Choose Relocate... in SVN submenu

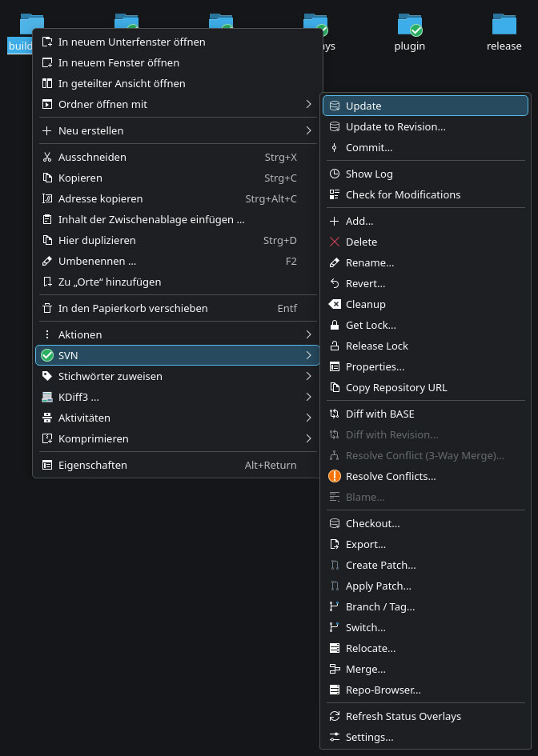(x=426, y=648)
